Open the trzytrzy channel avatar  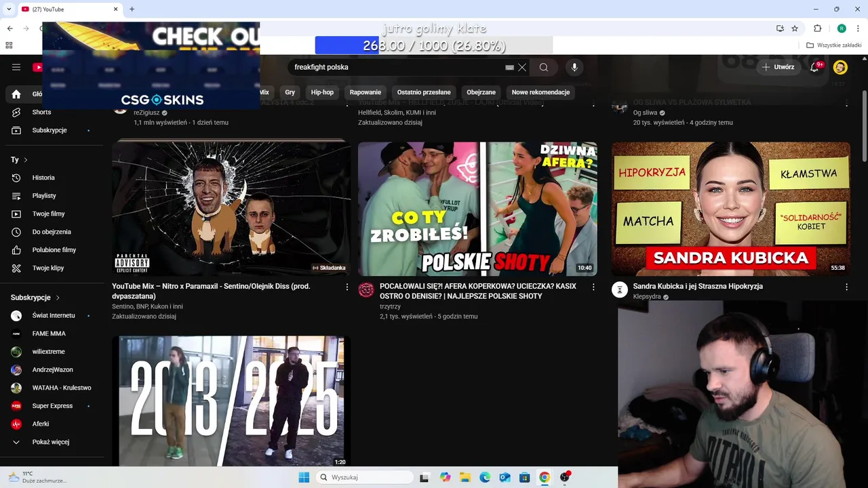(x=366, y=290)
